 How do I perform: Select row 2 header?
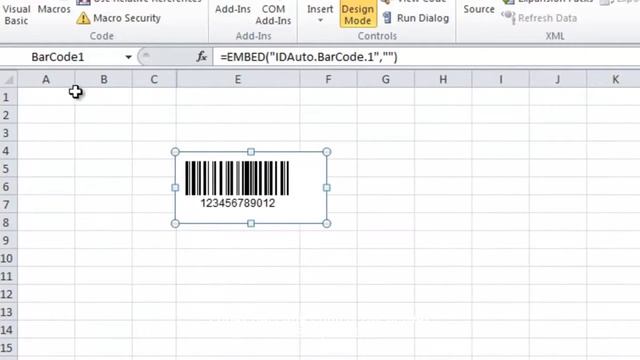coord(9,115)
